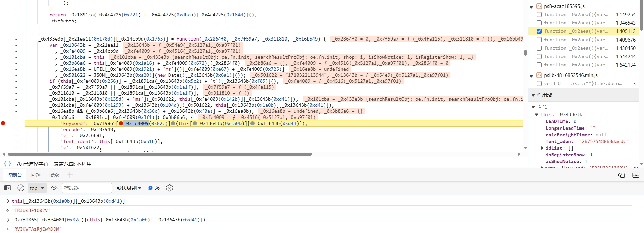Expand the idList array entry
Screen dimensions: 644x233
coord(542,148)
